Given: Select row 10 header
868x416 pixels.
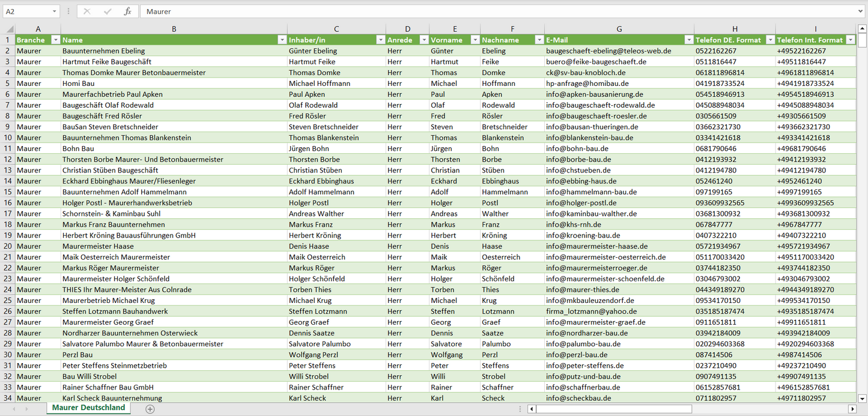Looking at the screenshot, I should (x=7, y=138).
